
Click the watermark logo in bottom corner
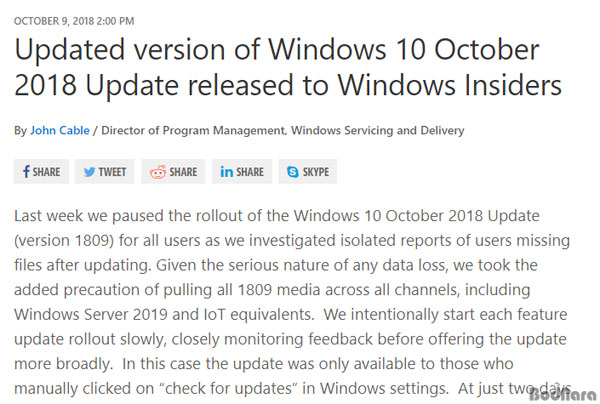click(564, 394)
